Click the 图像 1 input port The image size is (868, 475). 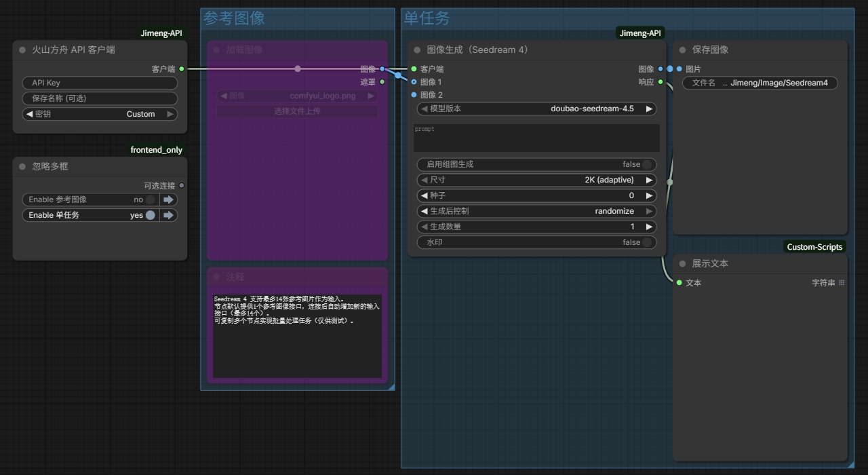tap(414, 81)
